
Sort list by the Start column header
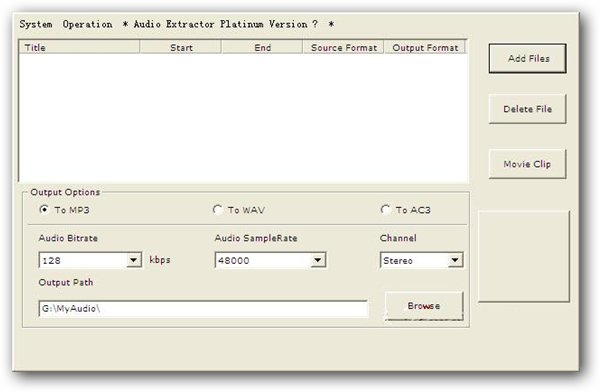(x=181, y=47)
